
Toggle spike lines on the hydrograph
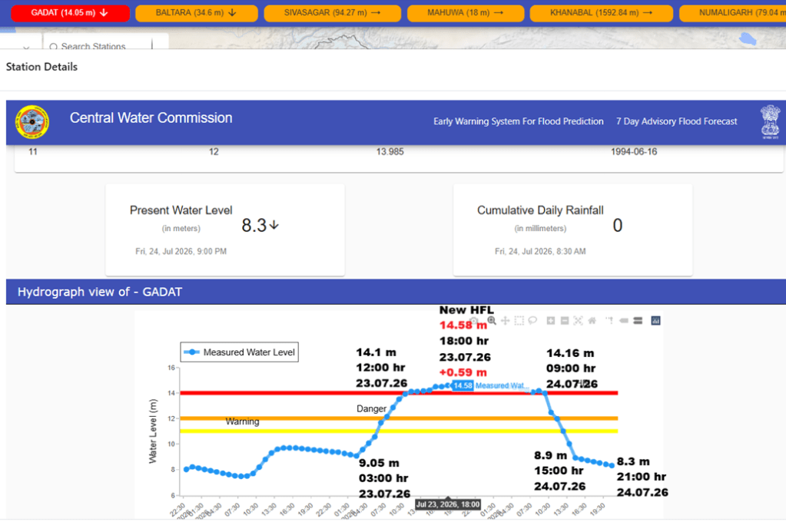coord(609,321)
